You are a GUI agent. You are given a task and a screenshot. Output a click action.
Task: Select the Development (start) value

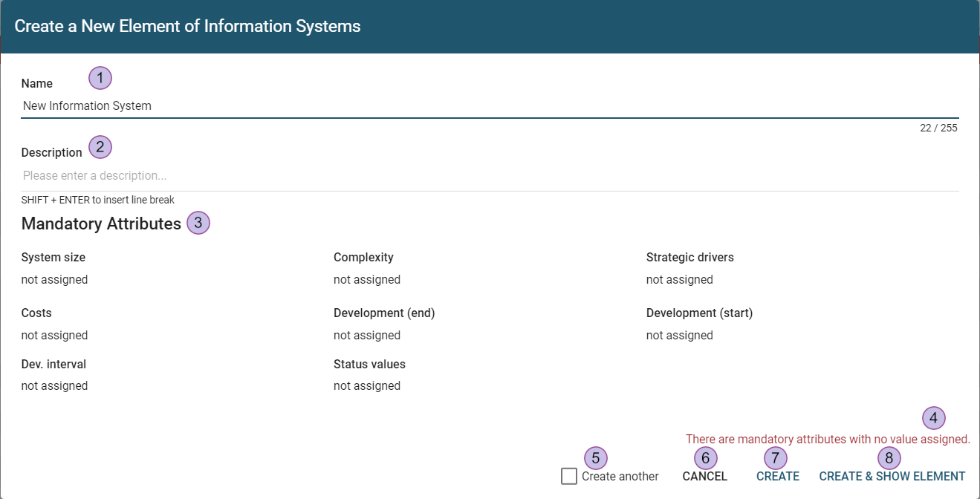[679, 336]
